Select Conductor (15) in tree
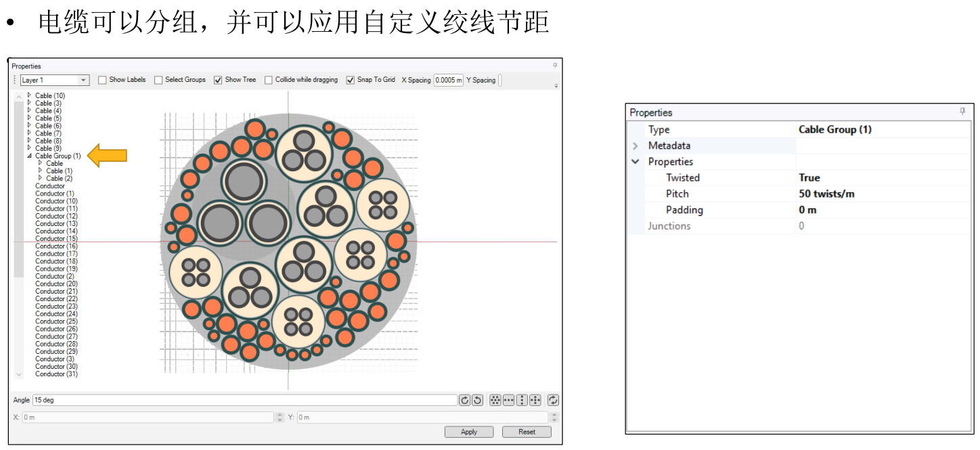This screenshot has width=980, height=450. point(56,239)
